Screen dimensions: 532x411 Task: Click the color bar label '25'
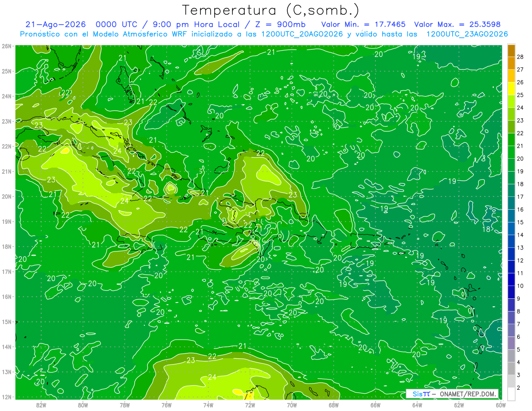tap(520, 95)
